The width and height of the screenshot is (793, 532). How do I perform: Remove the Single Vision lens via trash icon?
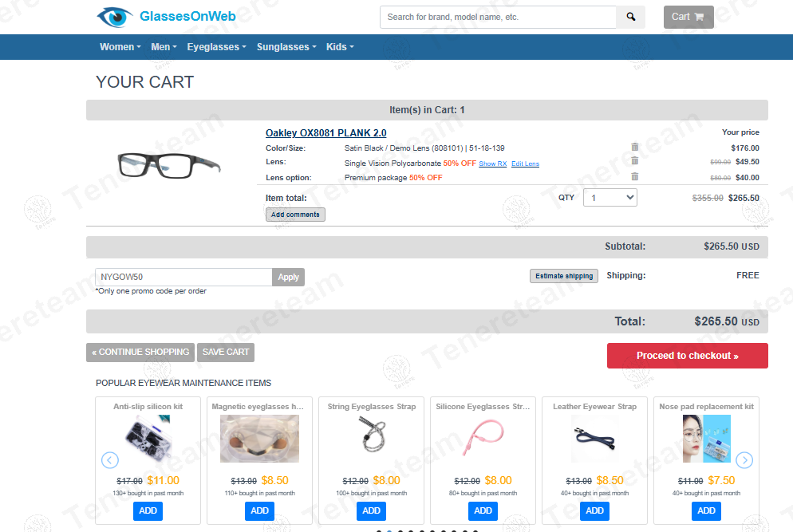tap(635, 161)
